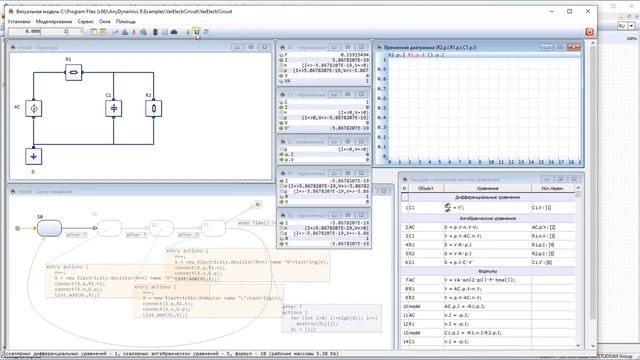Select the ground block G in circuit
The height and width of the screenshot is (360, 640).
coord(33,156)
